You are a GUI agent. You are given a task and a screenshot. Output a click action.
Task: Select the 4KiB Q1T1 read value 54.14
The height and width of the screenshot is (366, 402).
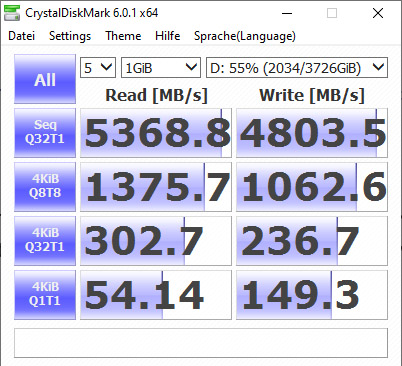pos(156,295)
